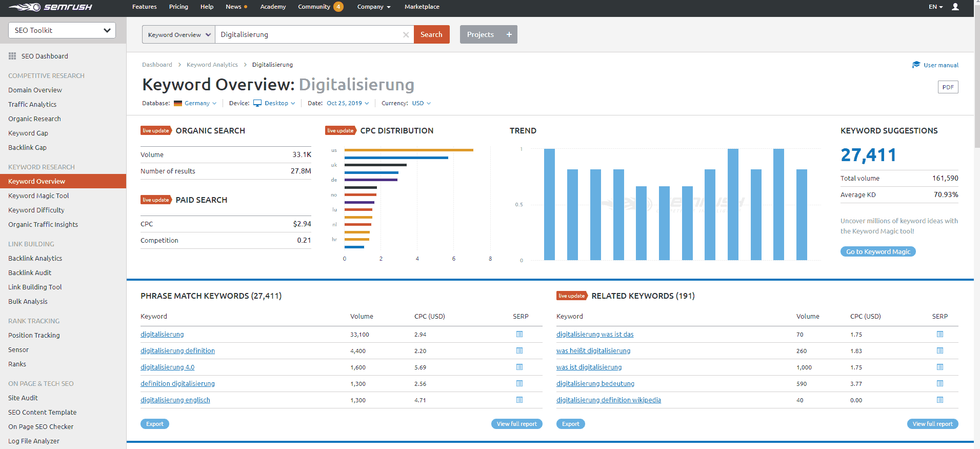Change the Germany database dropdown
The width and height of the screenshot is (980, 449).
tap(201, 103)
